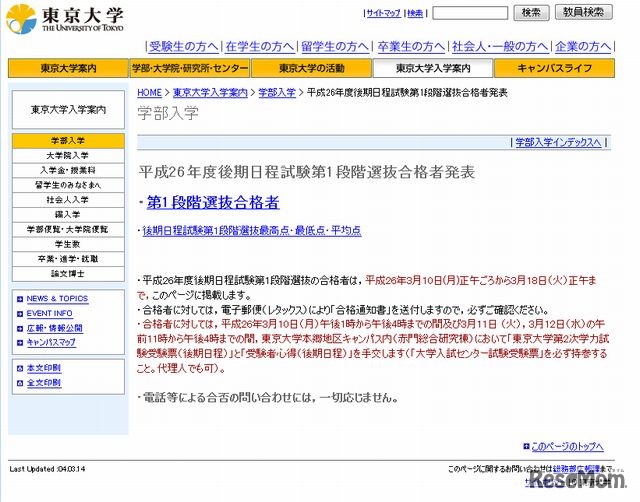
Task: Click the 本文印刷 link
Action: click(x=44, y=368)
